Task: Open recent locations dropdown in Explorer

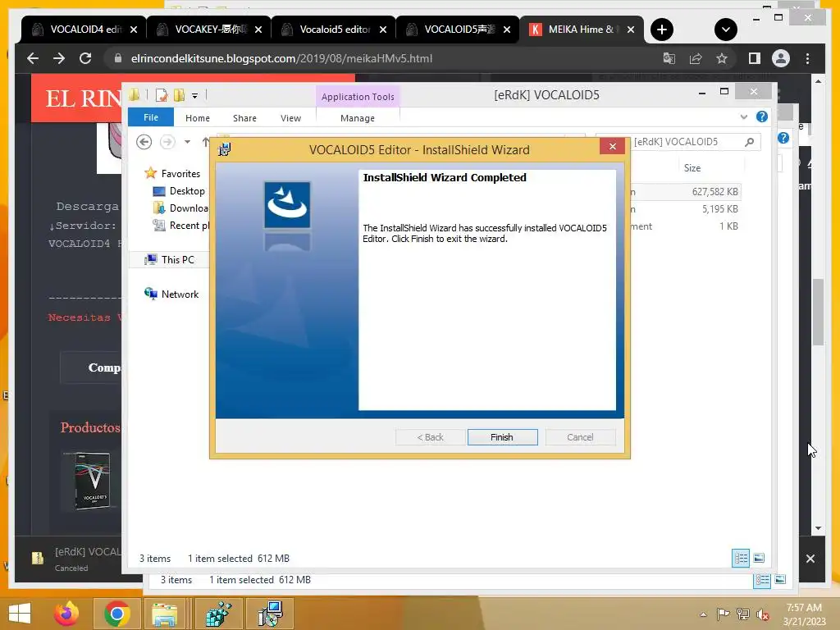Action: pos(187,142)
